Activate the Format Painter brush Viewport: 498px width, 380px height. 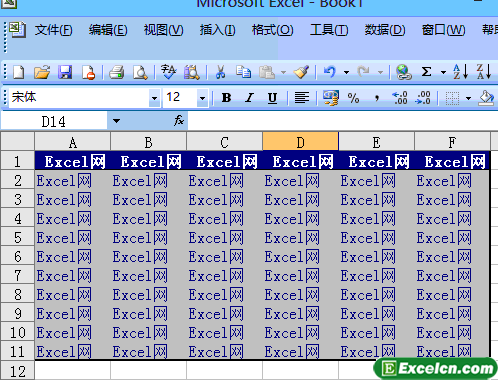click(x=301, y=72)
